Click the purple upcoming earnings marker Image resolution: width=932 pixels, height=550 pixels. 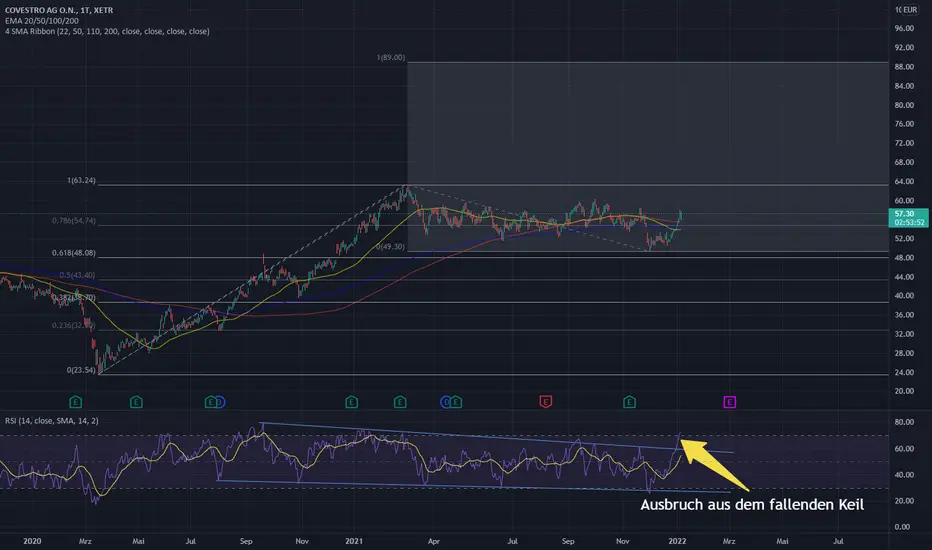coord(729,402)
